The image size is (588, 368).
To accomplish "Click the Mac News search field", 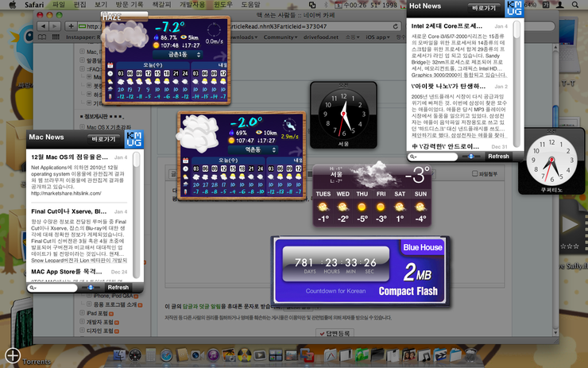I will [52, 288].
